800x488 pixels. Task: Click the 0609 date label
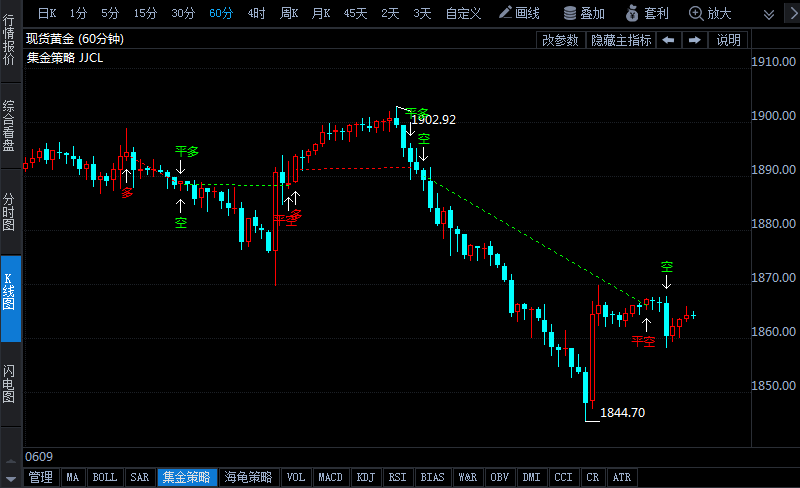pyautogui.click(x=39, y=456)
